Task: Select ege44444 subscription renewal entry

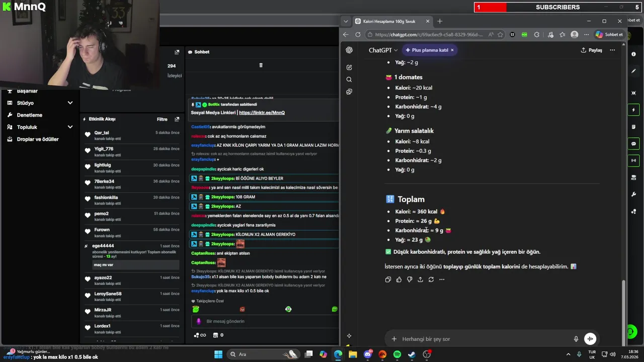Action: 132,255
